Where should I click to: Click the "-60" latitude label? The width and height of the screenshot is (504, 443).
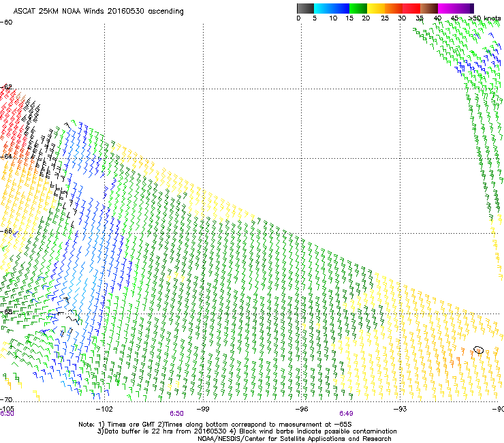(x=6, y=22)
